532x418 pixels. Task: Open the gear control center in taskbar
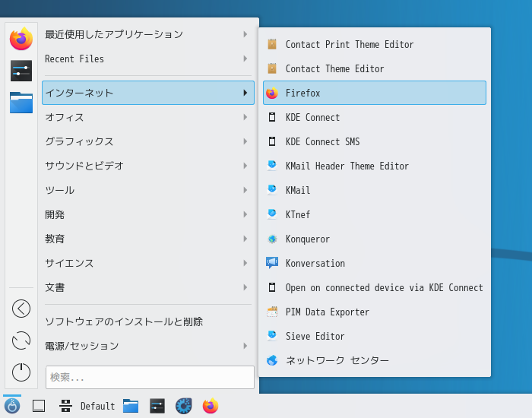(184, 406)
